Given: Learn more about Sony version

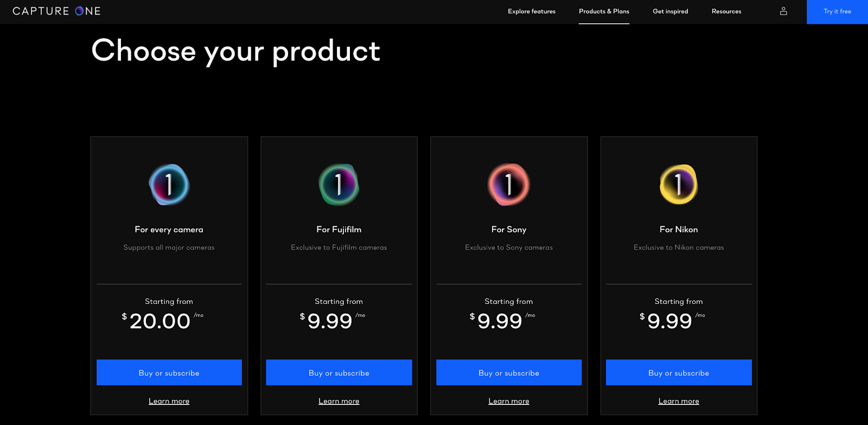Looking at the screenshot, I should (x=509, y=401).
